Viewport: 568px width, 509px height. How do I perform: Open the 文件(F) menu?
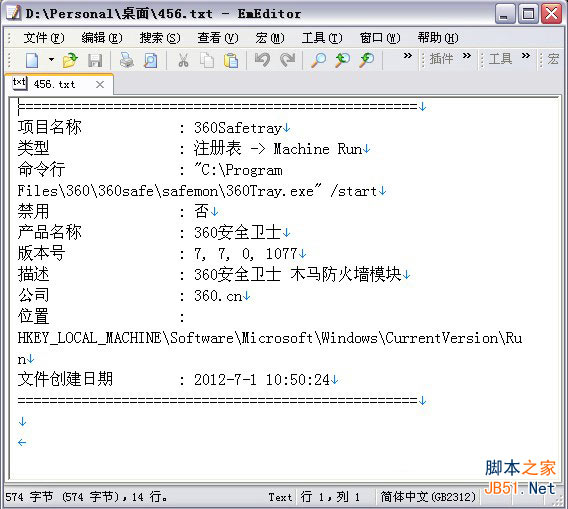44,38
